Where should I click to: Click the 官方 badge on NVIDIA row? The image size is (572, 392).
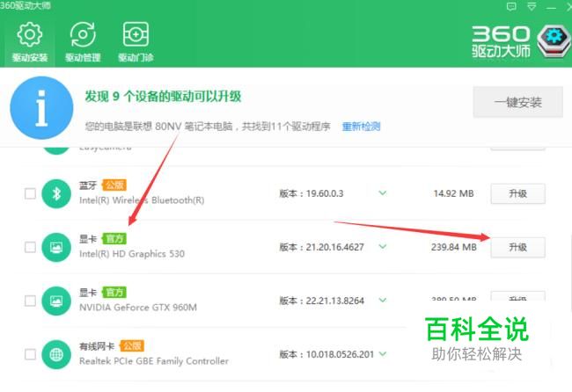[x=114, y=292]
